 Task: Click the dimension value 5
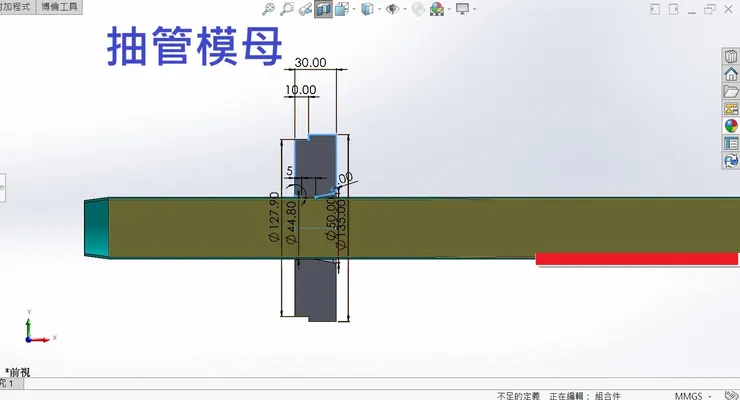pyautogui.click(x=289, y=171)
